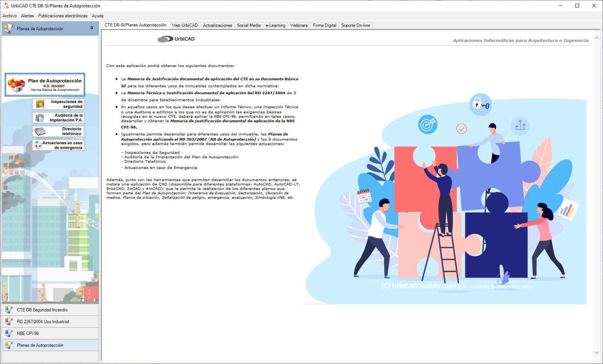The width and height of the screenshot is (603, 364).
Task: Open the Alertas menu
Action: point(27,16)
